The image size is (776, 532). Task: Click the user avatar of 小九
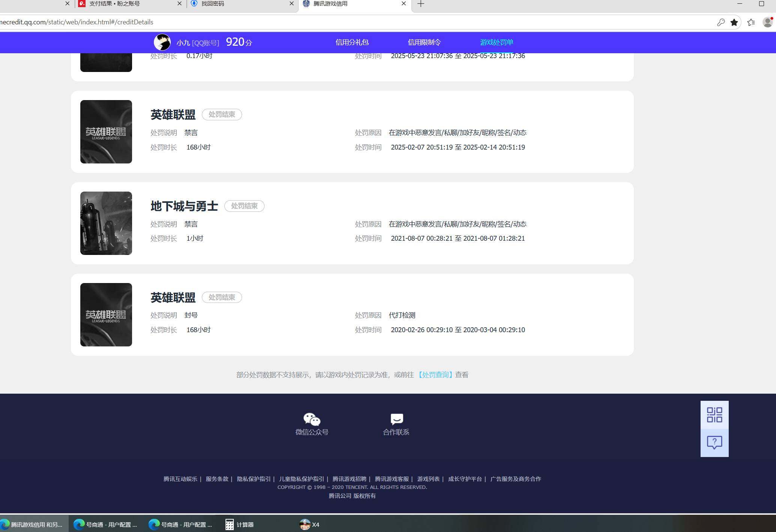click(162, 42)
